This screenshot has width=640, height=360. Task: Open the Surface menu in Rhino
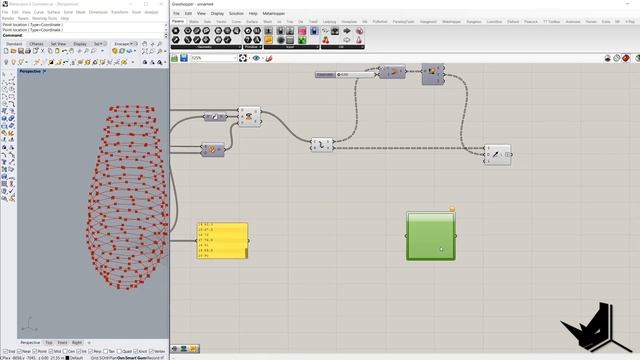tap(53, 12)
